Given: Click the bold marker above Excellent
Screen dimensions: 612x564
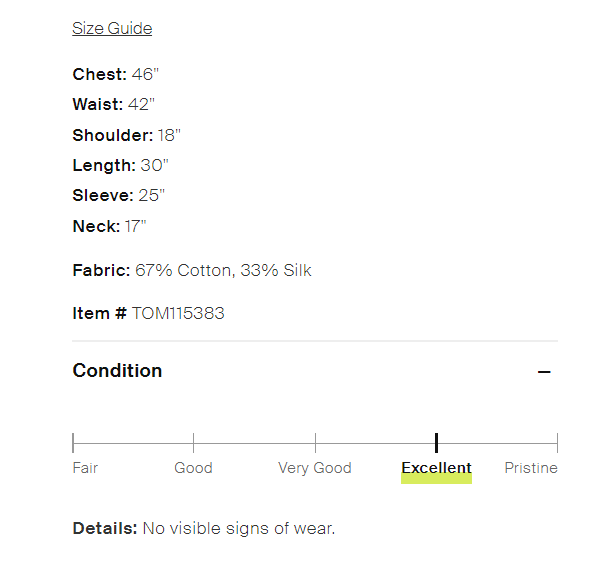Looking at the screenshot, I should [436, 442].
